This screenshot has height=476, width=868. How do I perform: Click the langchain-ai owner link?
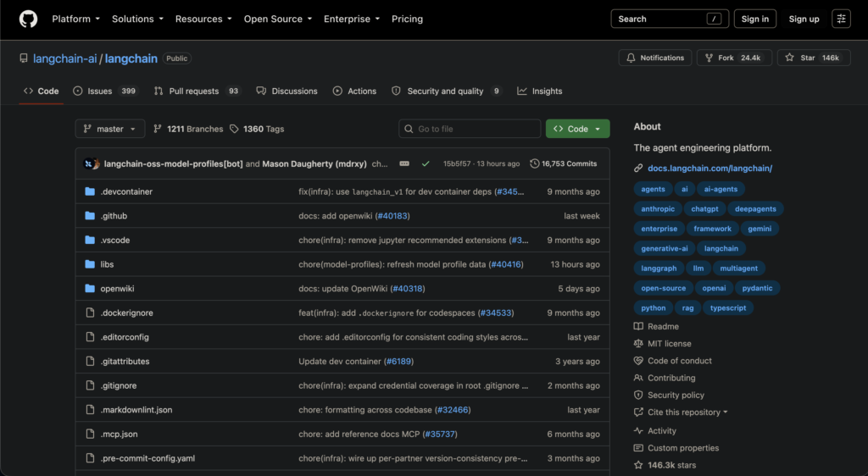[x=64, y=58]
